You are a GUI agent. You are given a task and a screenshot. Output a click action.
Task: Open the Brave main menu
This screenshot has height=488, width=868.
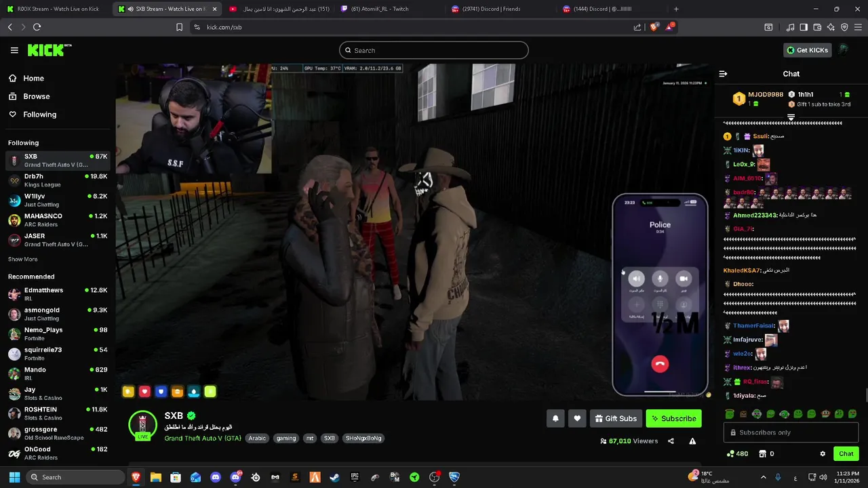point(859,27)
